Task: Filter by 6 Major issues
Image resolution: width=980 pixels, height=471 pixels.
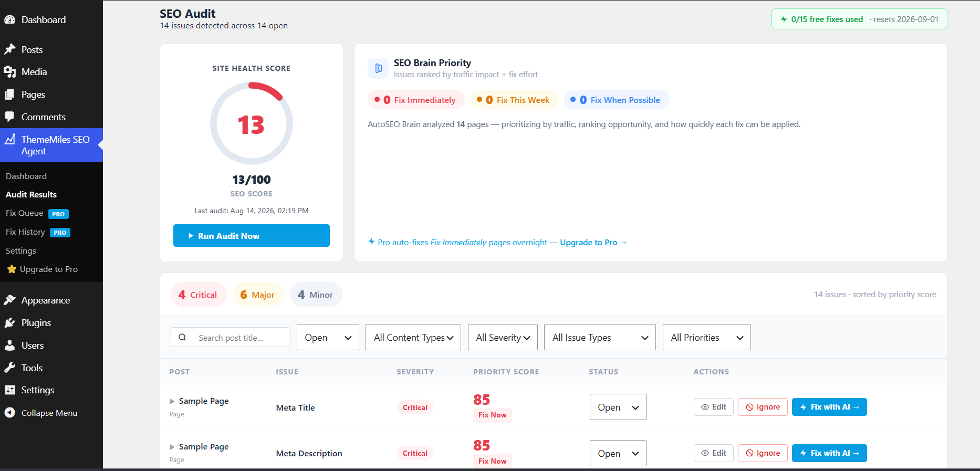Action: (258, 295)
